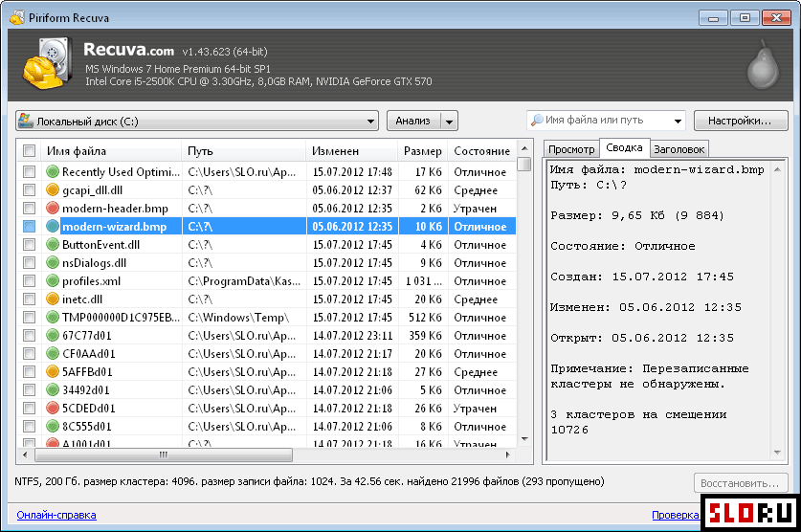Image resolution: width=801 pixels, height=532 pixels.
Task: Check the modern-header.bmp checkbox
Action: click(29, 209)
